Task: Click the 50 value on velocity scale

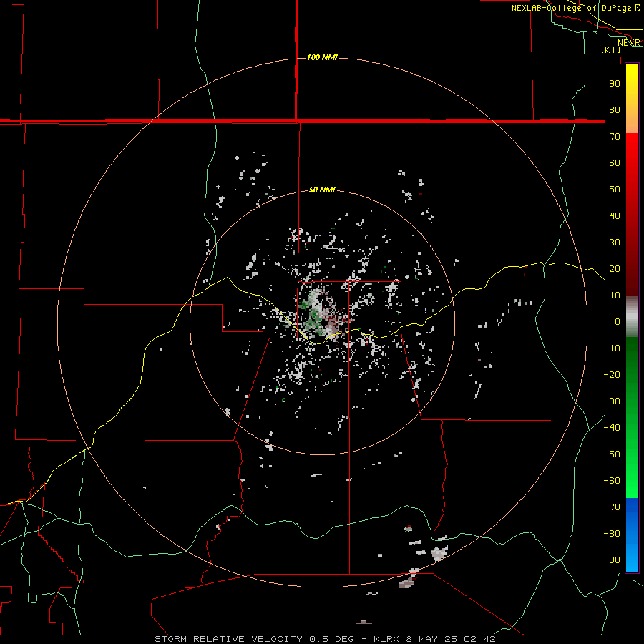Action: pos(615,190)
